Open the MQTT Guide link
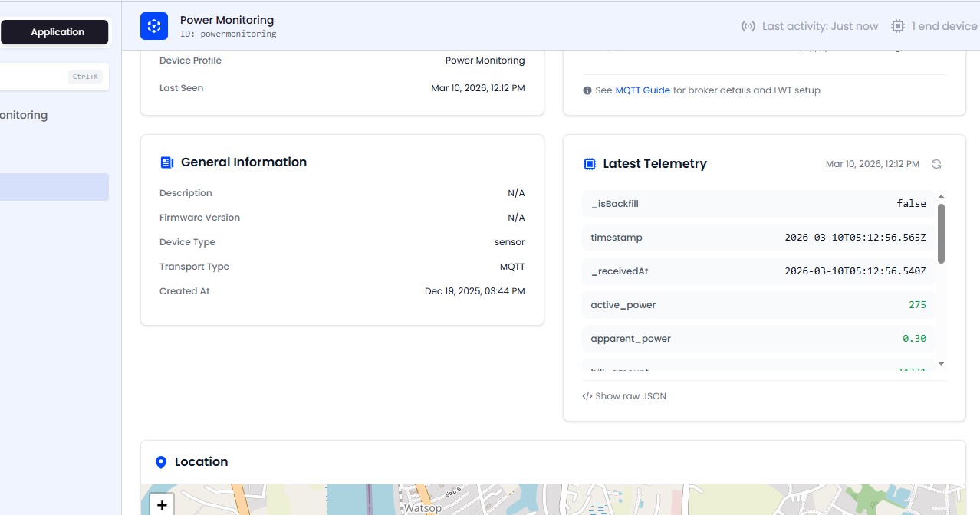The width and height of the screenshot is (980, 515). pos(643,90)
